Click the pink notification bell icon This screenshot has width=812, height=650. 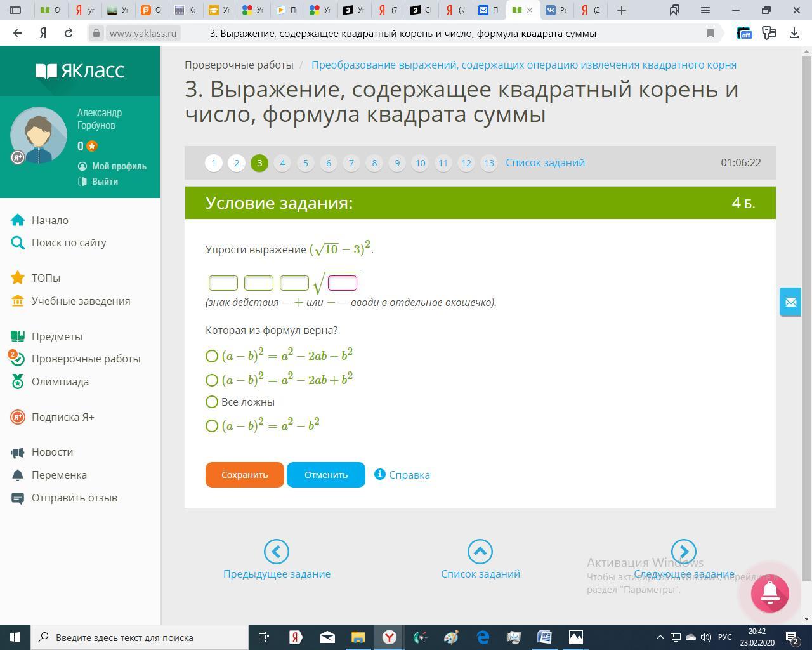pos(769,593)
